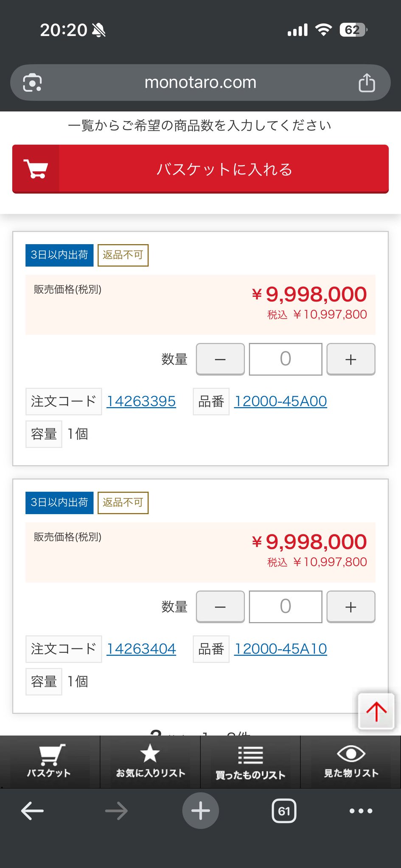Open order code link 14263395
Viewport: 401px width, 868px height.
click(x=141, y=401)
